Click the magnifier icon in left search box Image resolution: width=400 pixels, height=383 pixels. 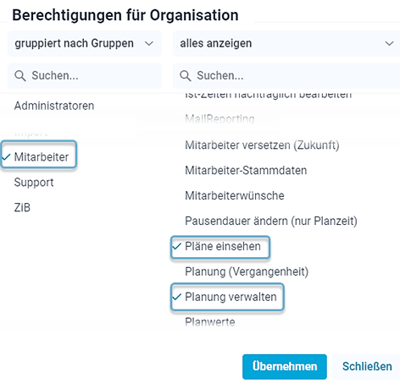point(20,76)
